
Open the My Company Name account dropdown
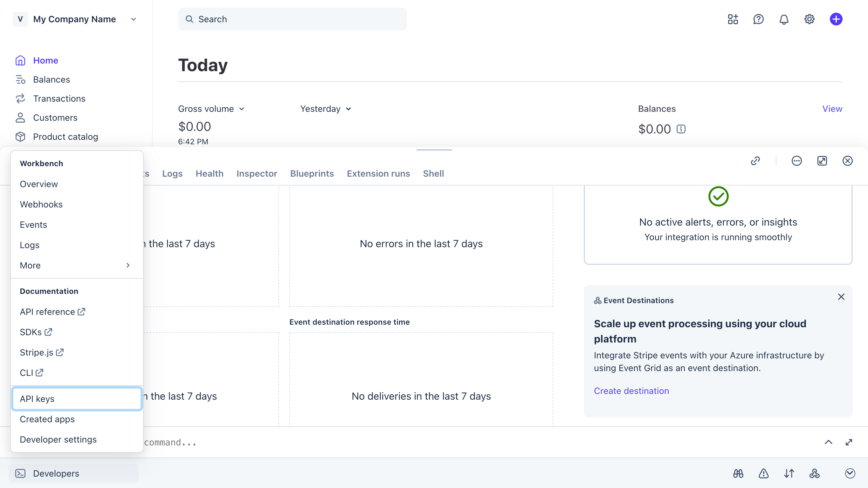pos(75,19)
